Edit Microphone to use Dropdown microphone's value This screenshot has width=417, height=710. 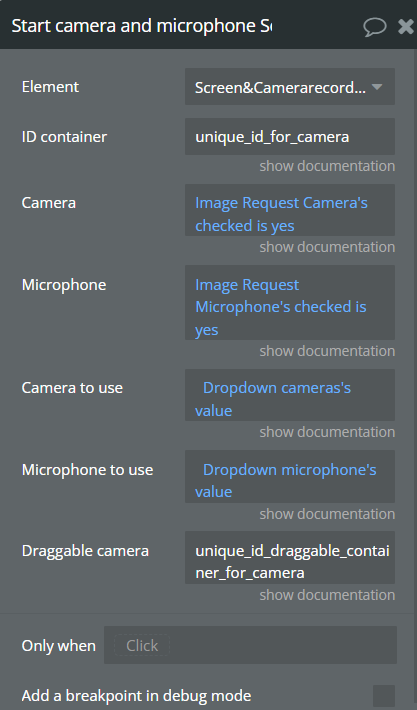tap(290, 476)
